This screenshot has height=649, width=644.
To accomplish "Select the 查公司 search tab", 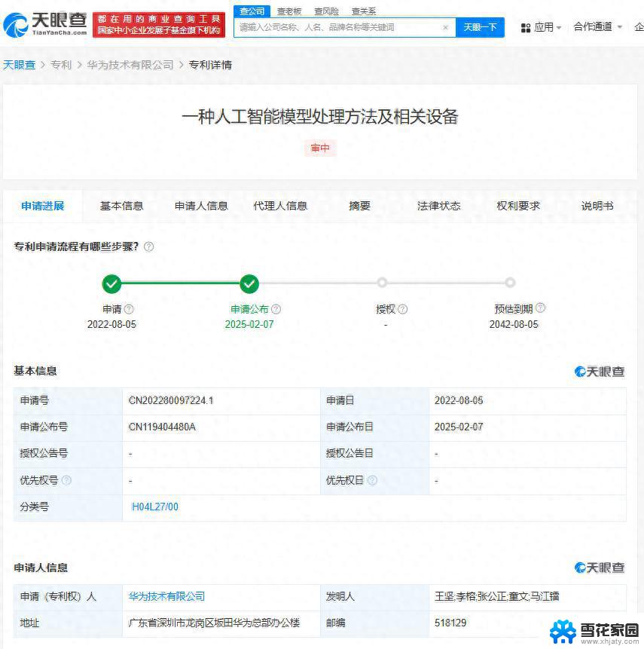I will click(252, 11).
